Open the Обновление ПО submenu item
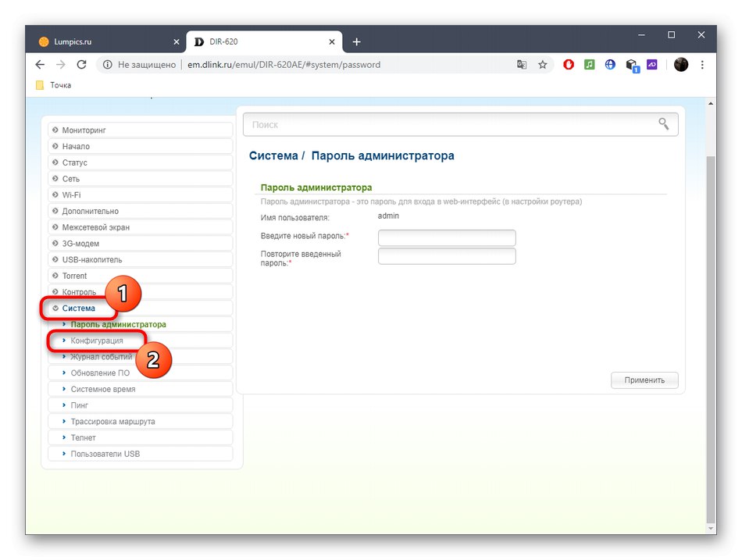 140,373
